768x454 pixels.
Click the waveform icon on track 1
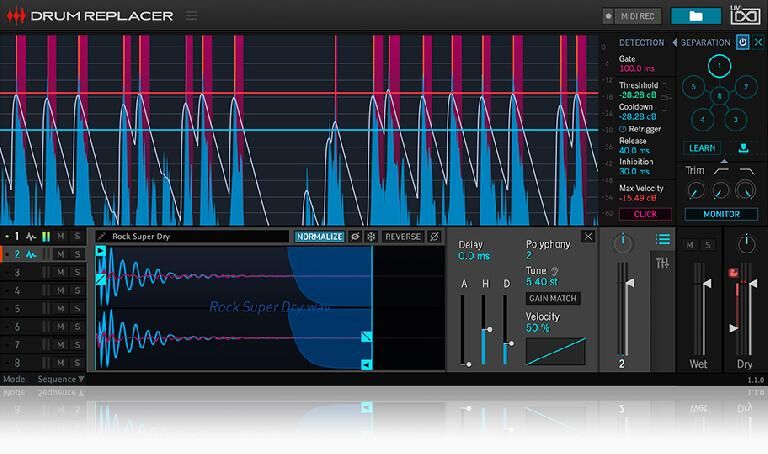click(x=31, y=237)
